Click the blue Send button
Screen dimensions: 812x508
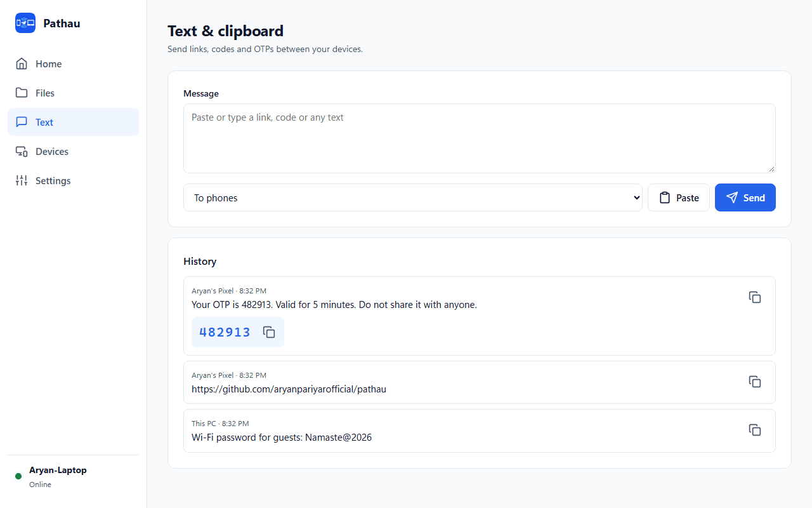point(745,197)
